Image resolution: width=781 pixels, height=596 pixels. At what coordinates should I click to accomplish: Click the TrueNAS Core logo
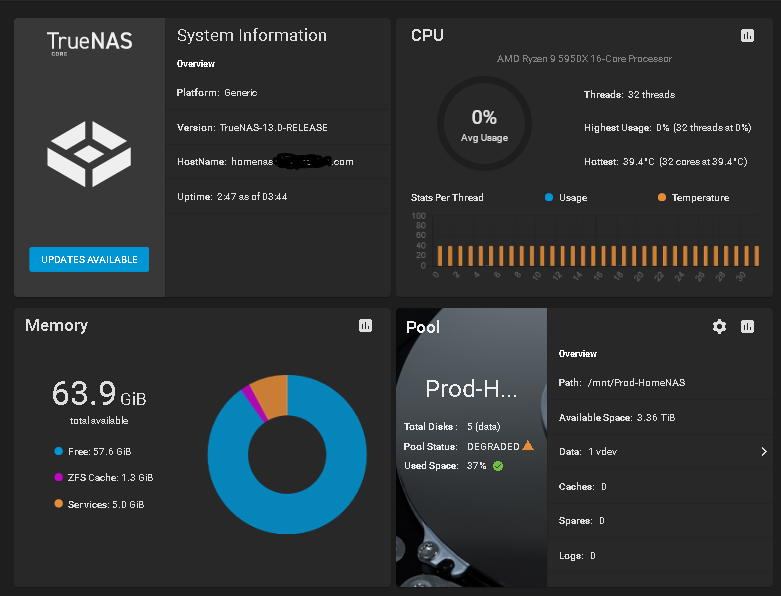pyautogui.click(x=90, y=43)
